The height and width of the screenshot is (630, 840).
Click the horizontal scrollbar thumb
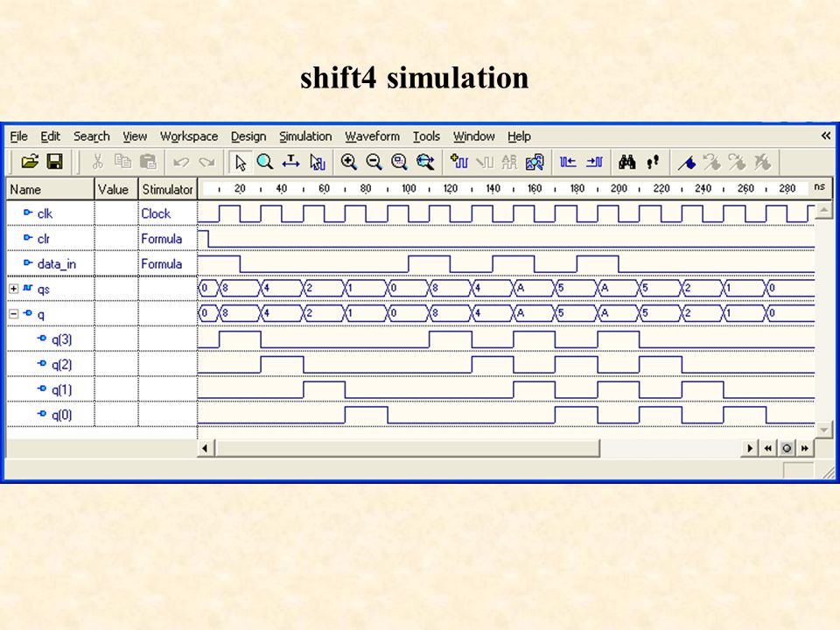click(407, 448)
